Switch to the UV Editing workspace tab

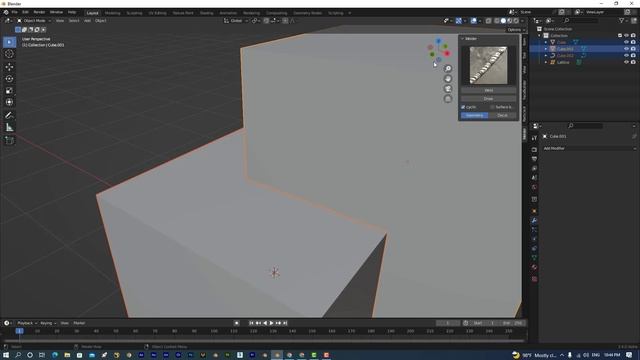click(x=157, y=13)
